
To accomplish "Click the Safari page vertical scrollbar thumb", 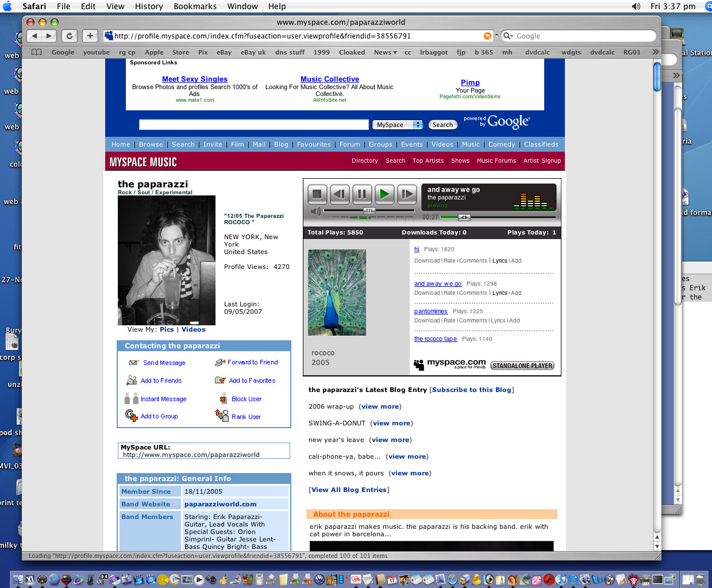I will pyautogui.click(x=657, y=76).
